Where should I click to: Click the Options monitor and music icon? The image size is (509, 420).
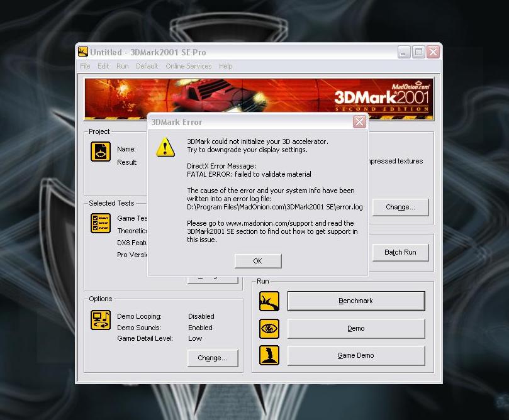pos(101,320)
